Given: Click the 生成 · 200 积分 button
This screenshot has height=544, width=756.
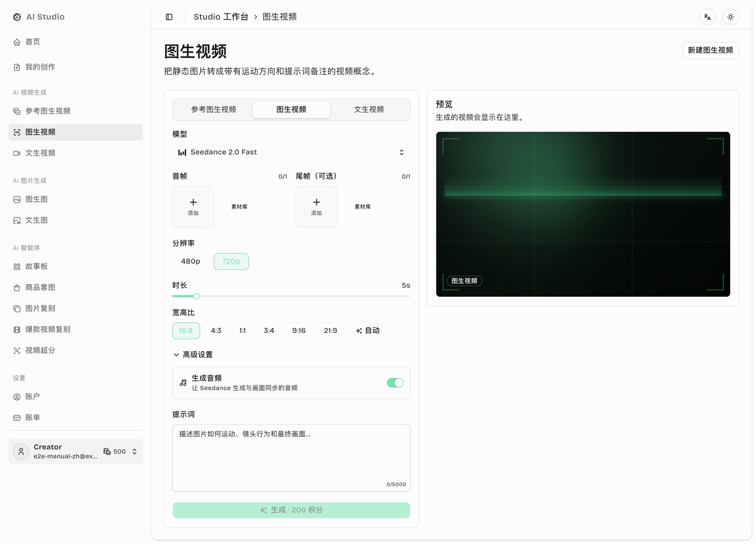Looking at the screenshot, I should coord(291,510).
